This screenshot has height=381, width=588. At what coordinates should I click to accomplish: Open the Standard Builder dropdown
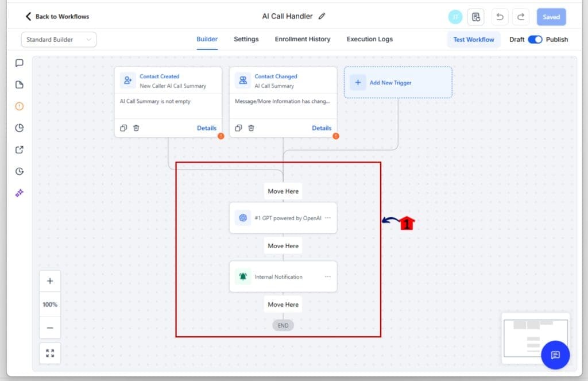59,40
